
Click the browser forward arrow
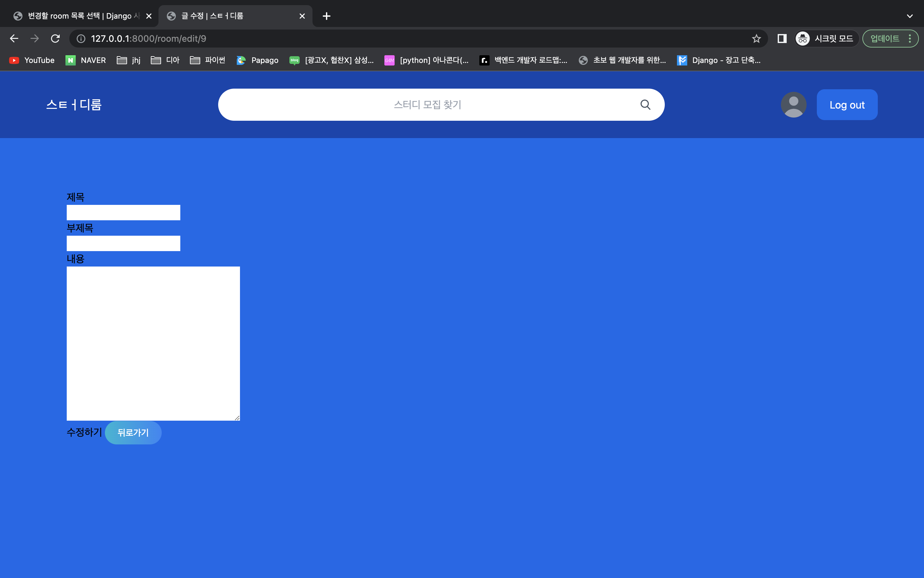pyautogui.click(x=35, y=39)
